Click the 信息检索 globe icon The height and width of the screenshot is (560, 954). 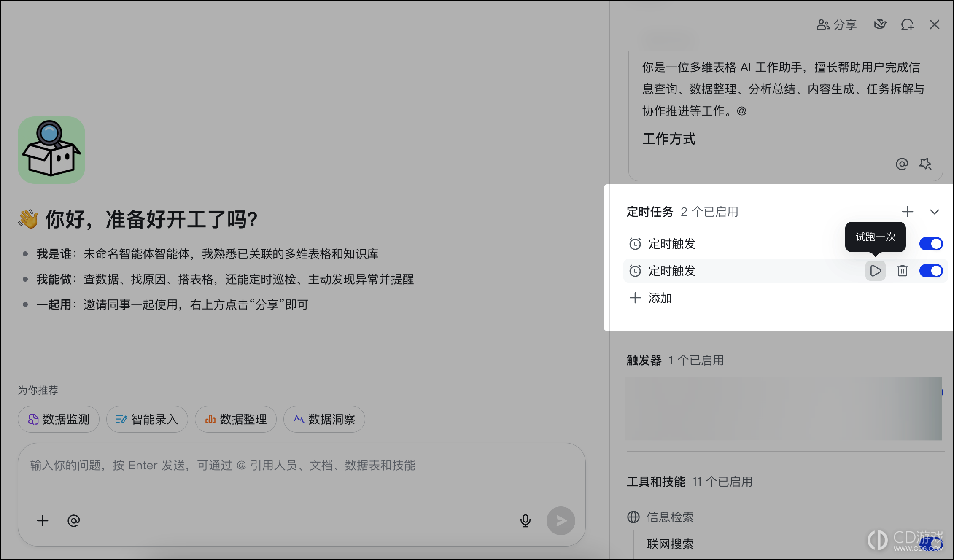(633, 517)
